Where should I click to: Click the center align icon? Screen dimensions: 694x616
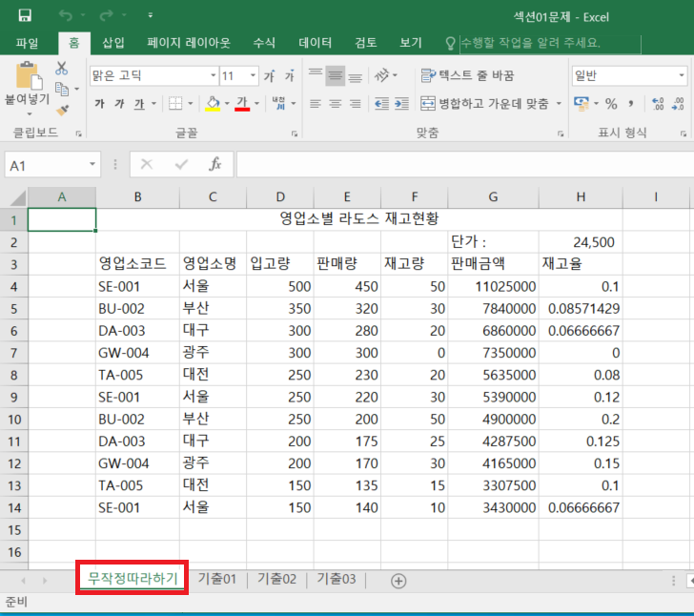[x=336, y=103]
